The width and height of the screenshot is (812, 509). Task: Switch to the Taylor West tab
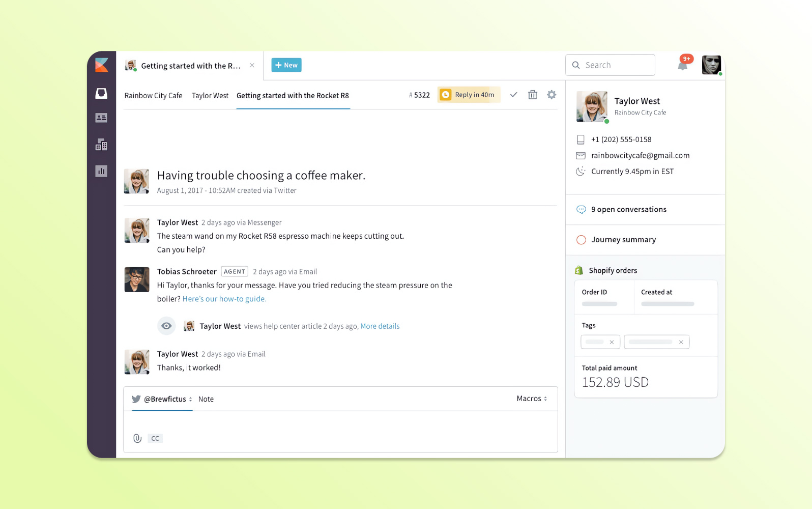pos(210,96)
